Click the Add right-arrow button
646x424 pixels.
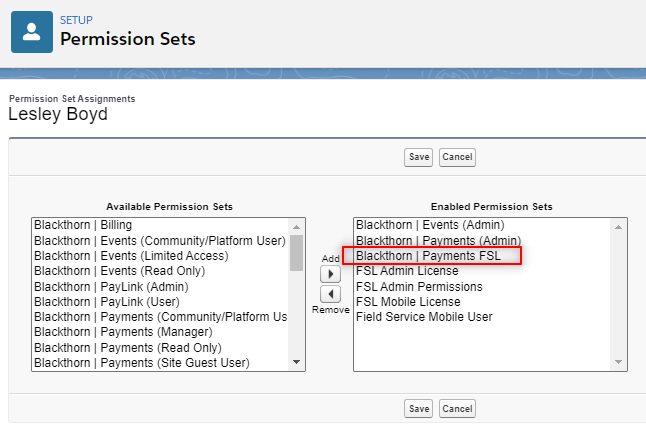[x=330, y=274]
